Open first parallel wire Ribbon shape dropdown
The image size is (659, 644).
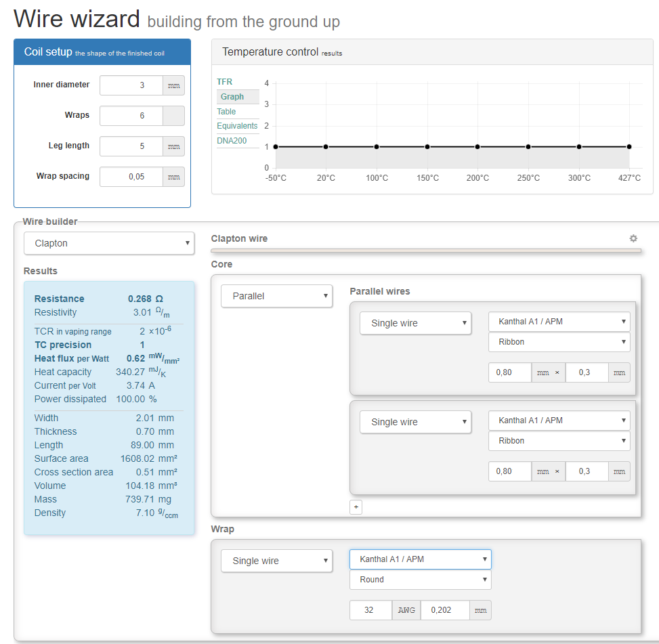(559, 342)
